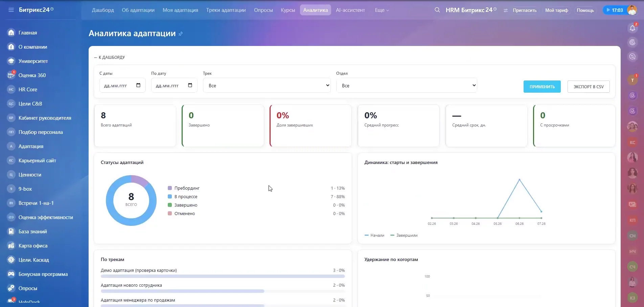Viewport: 644px width, 307px height.
Task: Open the hamburger menu icon
Action: [11, 10]
